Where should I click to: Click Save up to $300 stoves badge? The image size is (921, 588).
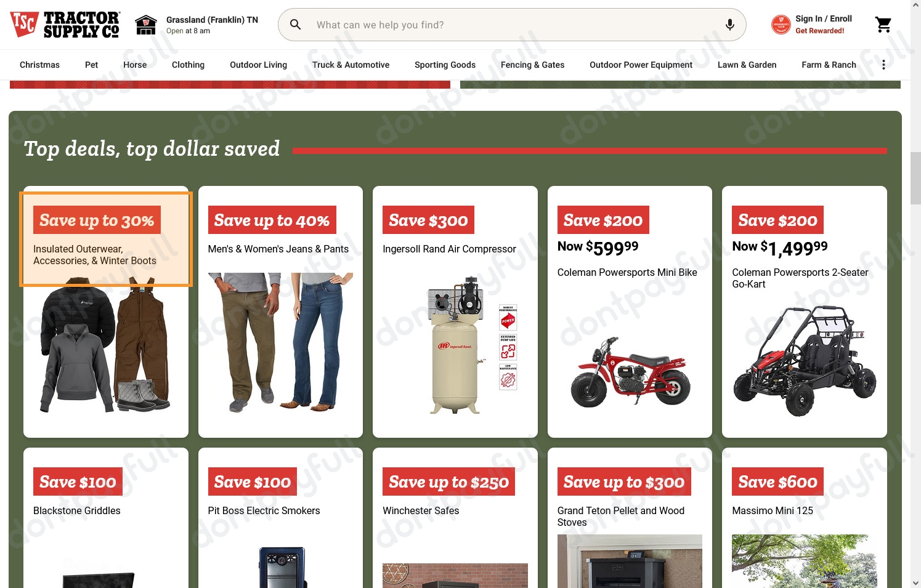[624, 481]
